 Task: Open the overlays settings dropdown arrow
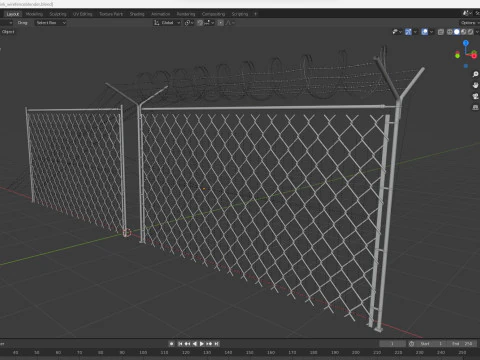point(431,32)
